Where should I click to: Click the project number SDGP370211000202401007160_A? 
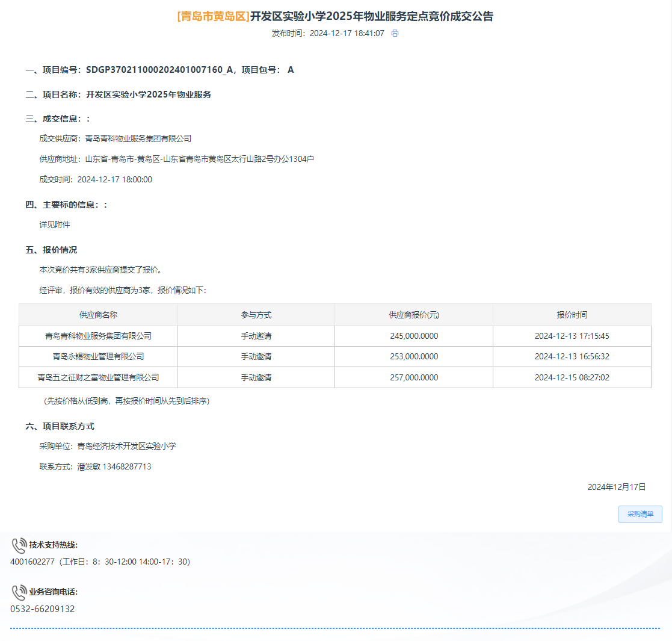[159, 70]
